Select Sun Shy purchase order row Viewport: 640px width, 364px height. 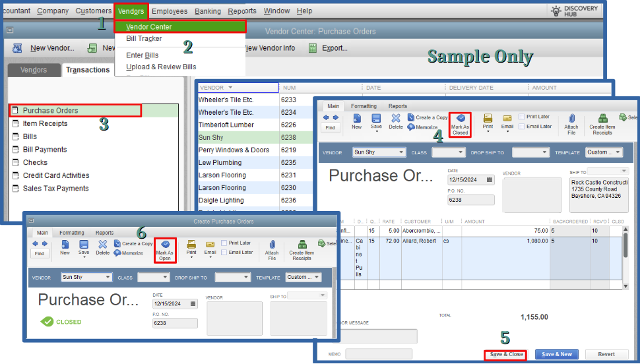(255, 138)
